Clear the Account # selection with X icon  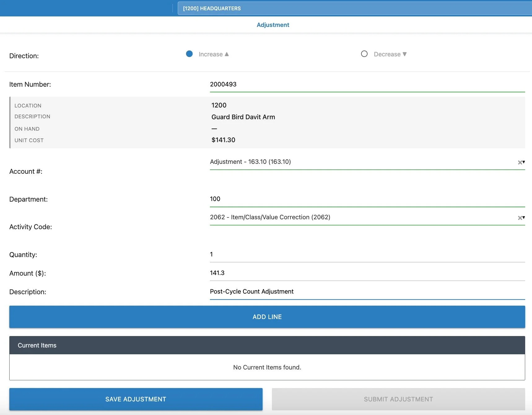[520, 162]
